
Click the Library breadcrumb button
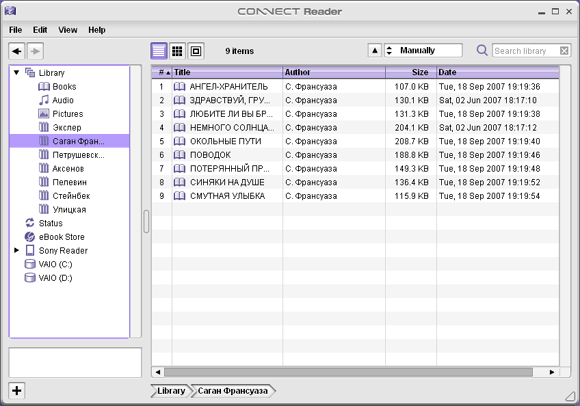(171, 391)
